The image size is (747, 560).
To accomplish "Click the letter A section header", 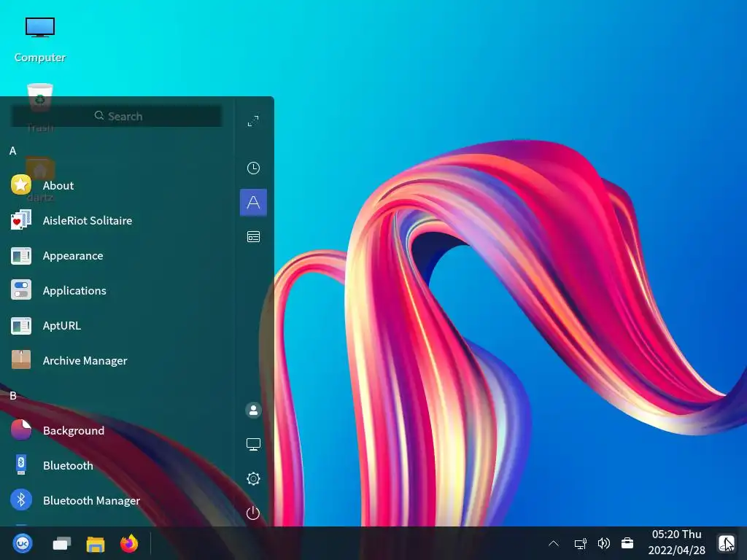I will pos(13,151).
